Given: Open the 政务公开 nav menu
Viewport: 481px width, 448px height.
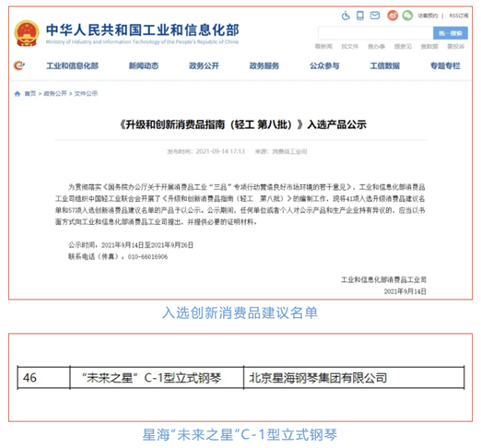Looking at the screenshot, I should 204,65.
